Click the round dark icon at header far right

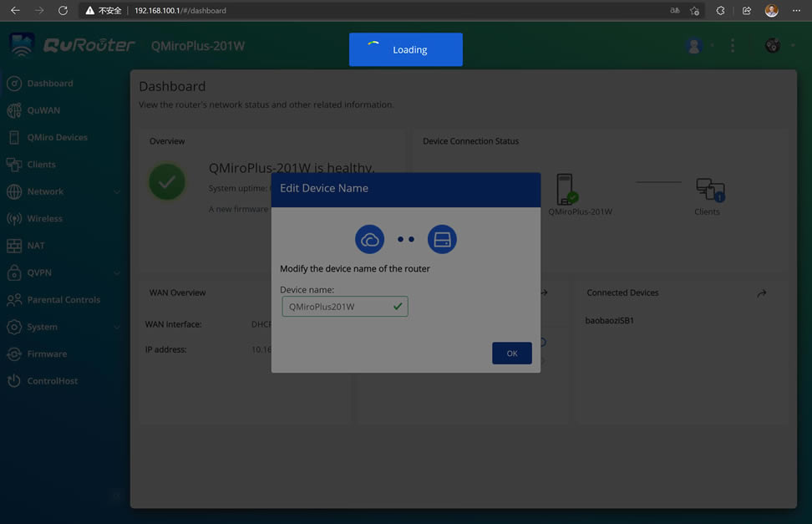pyautogui.click(x=772, y=46)
